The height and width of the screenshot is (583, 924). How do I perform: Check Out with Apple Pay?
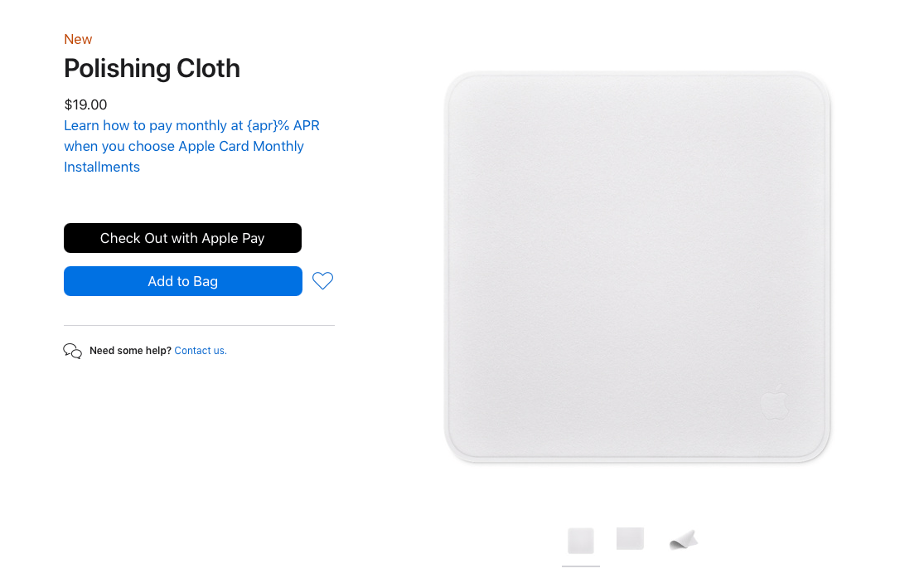pos(182,238)
